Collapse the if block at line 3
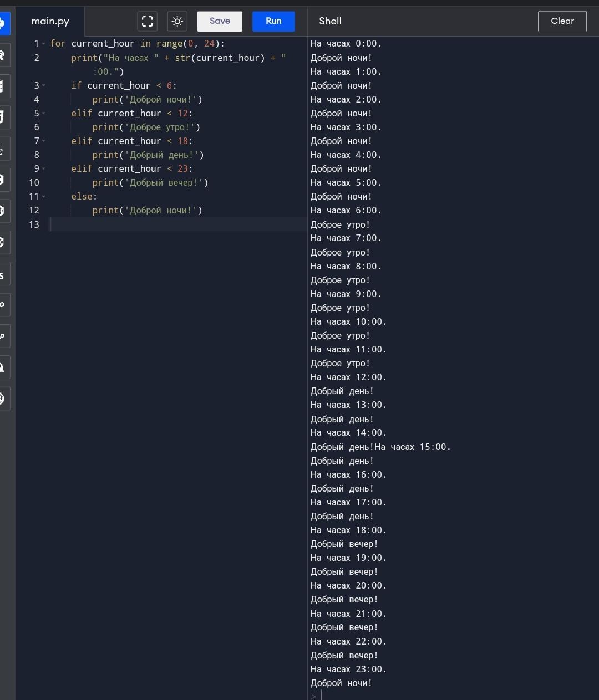 (x=44, y=85)
